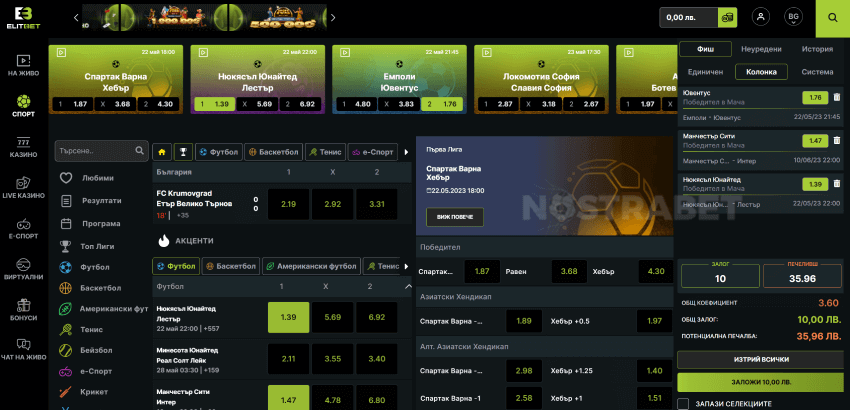Switch to the Неуредени tab
This screenshot has height=410, width=850.
tap(761, 49)
